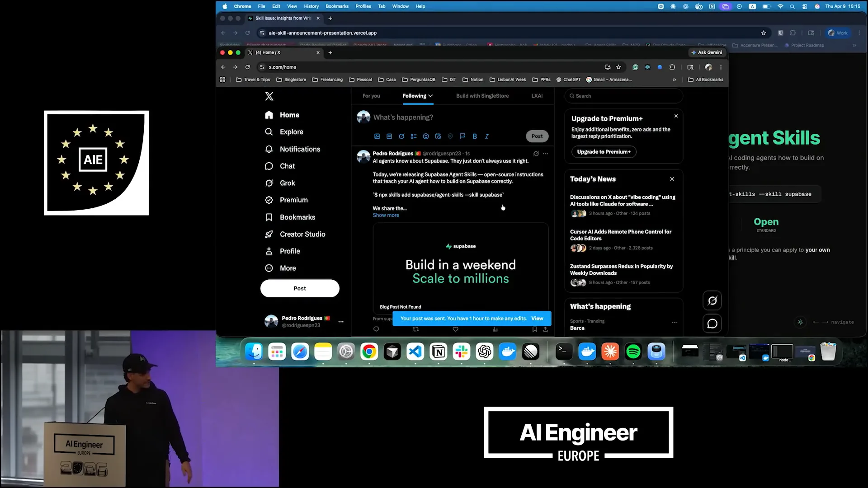Focus the What's happening compose box
Viewport: 868px width, 488px height.
460,117
